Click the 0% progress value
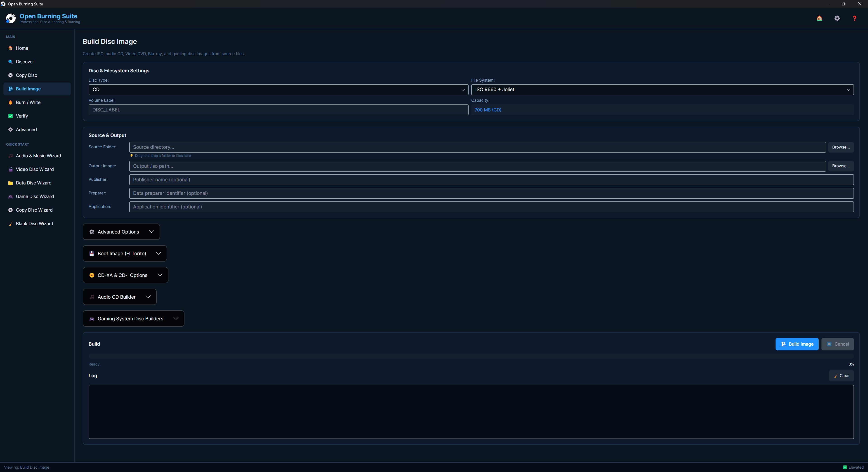This screenshot has height=472, width=868. click(x=851, y=364)
